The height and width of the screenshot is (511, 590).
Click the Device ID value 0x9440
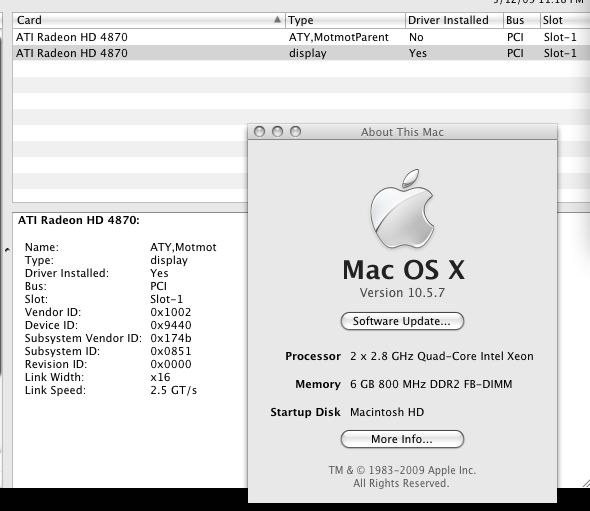(171, 325)
